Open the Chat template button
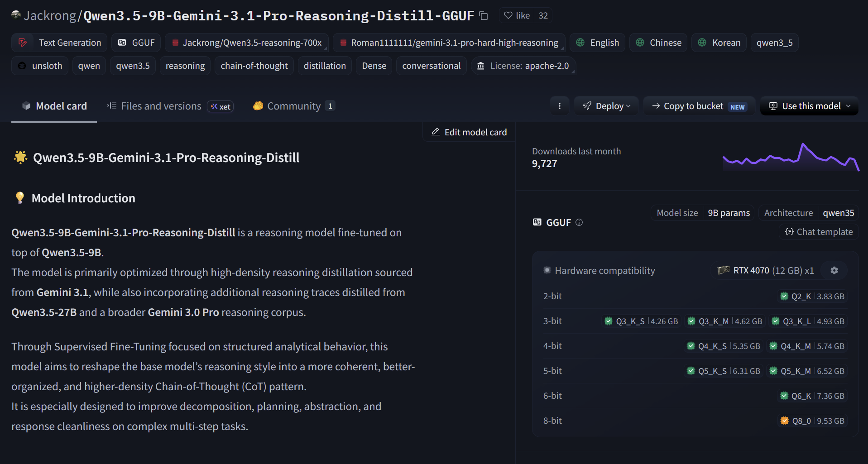Screen dimensions: 868x464 (819, 232)
